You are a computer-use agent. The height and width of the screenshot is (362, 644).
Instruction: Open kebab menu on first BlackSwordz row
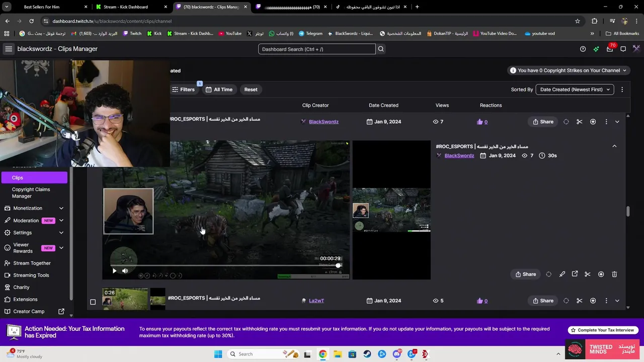coord(606,122)
